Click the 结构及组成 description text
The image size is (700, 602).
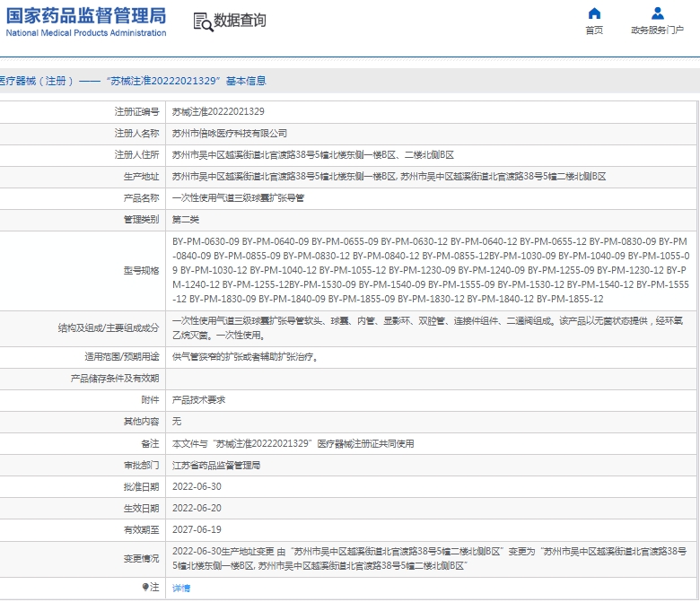point(428,328)
